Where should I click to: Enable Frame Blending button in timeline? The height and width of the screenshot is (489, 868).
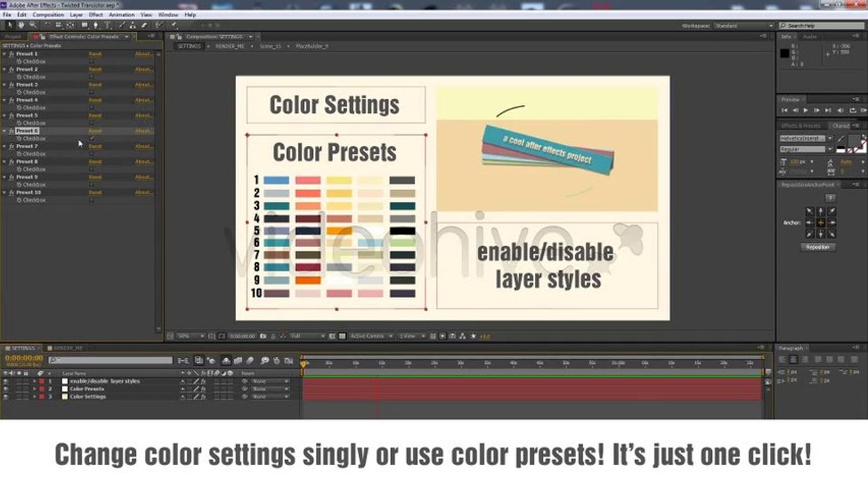(238, 361)
